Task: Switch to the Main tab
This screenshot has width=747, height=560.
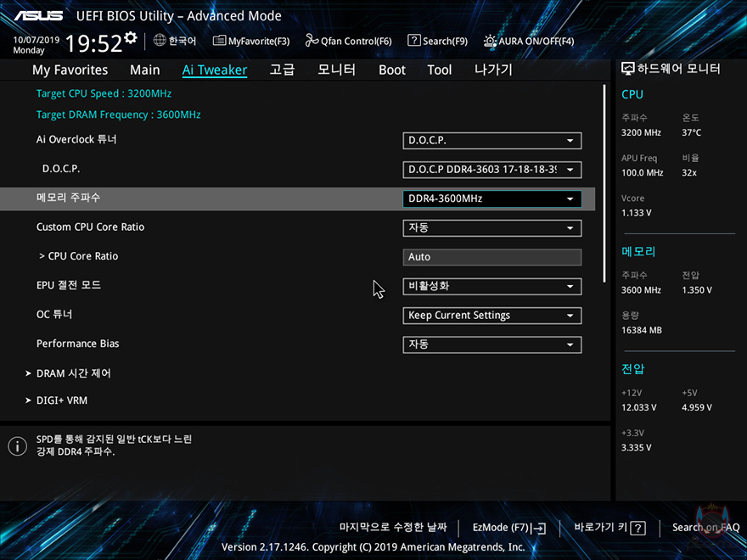Action: click(x=145, y=70)
